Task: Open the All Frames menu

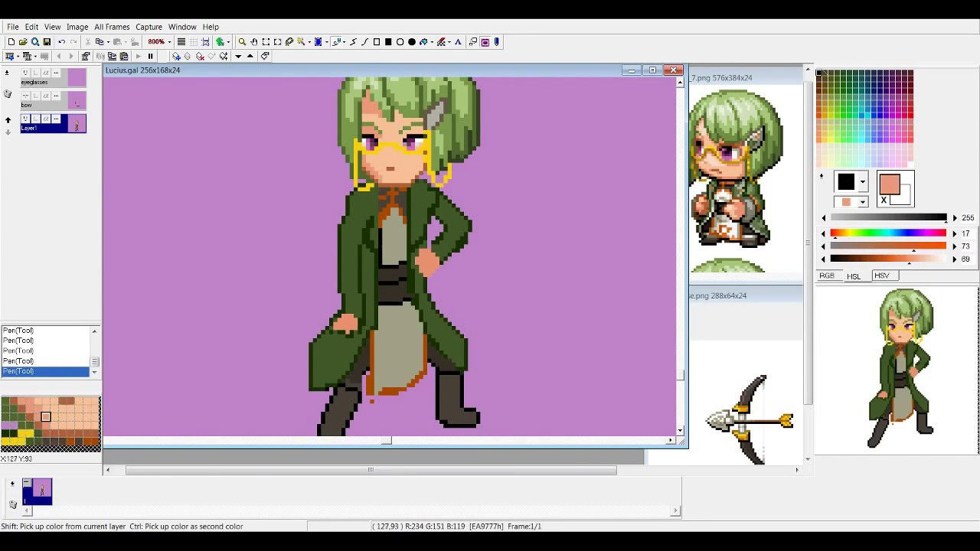Action: (112, 27)
